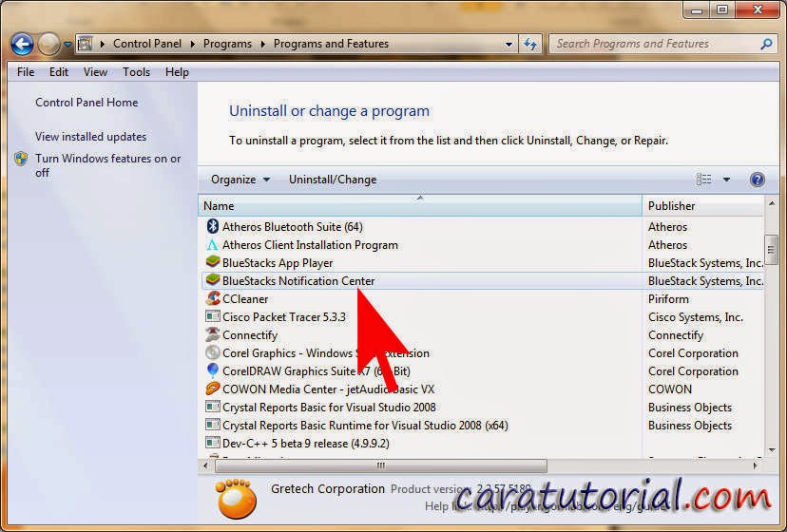787x532 pixels.
Task: Click the Atheros Bluetooth Suite icon
Action: [213, 226]
